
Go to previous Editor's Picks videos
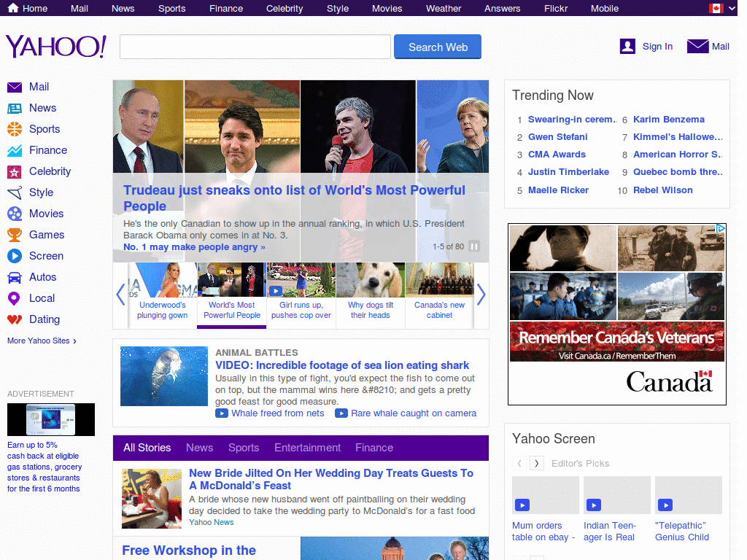pyautogui.click(x=519, y=463)
